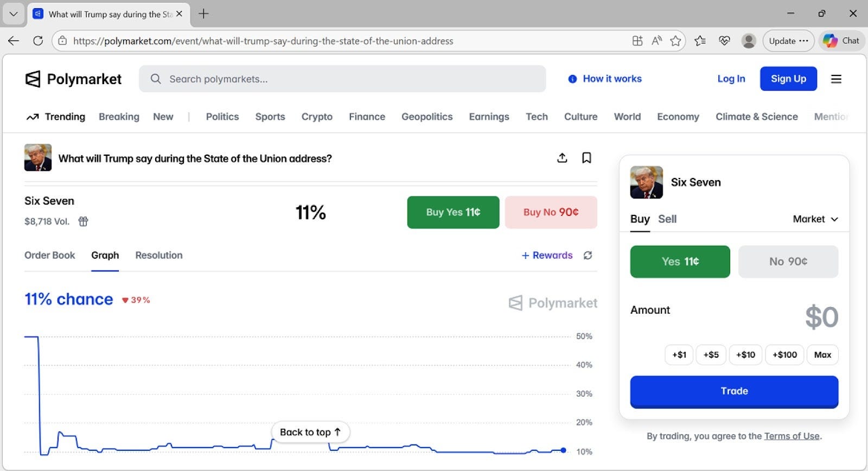868x471 pixels.
Task: Open the browser profile avatar
Action: [x=749, y=41]
